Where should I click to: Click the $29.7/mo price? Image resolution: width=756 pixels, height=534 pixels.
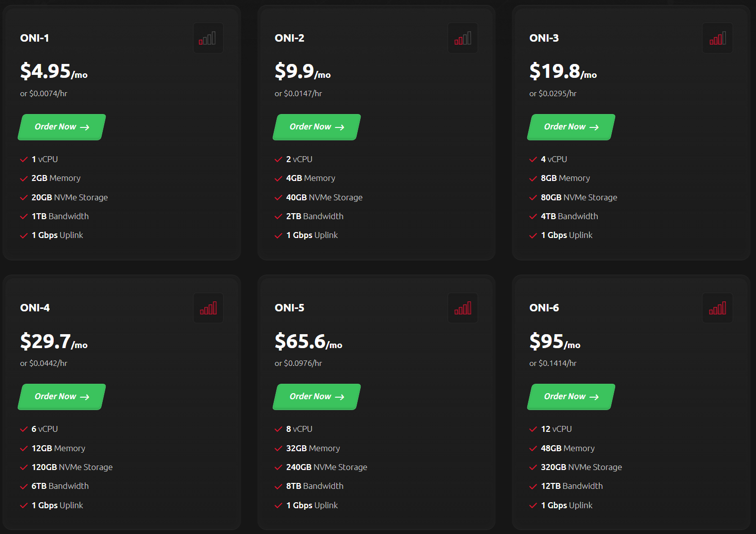[x=54, y=341]
